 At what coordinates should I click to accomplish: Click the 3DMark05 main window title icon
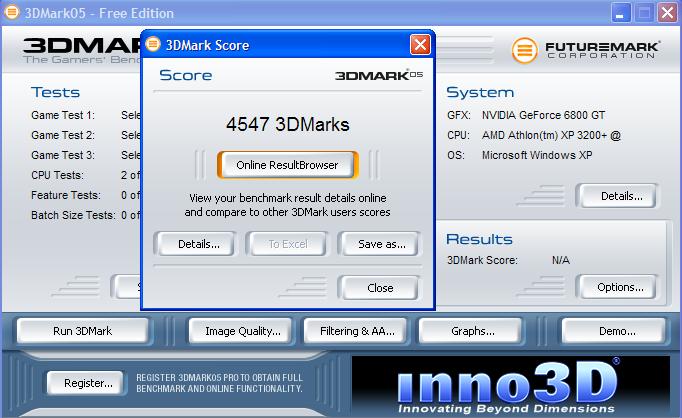click(x=12, y=12)
